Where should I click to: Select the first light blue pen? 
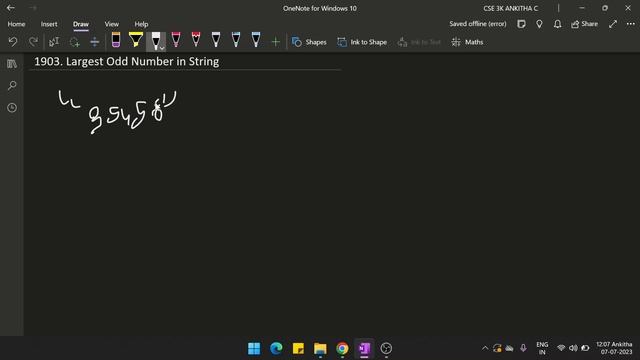(236, 40)
